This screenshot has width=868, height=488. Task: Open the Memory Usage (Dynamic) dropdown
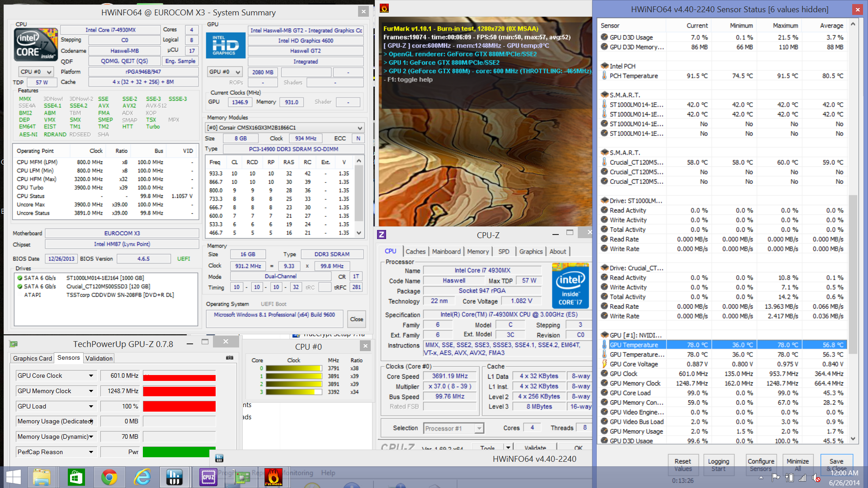(91, 437)
